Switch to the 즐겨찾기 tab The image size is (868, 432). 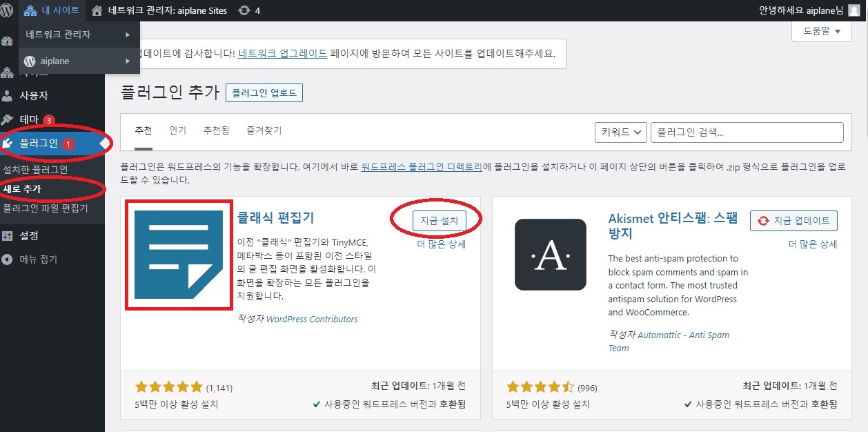pos(264,130)
